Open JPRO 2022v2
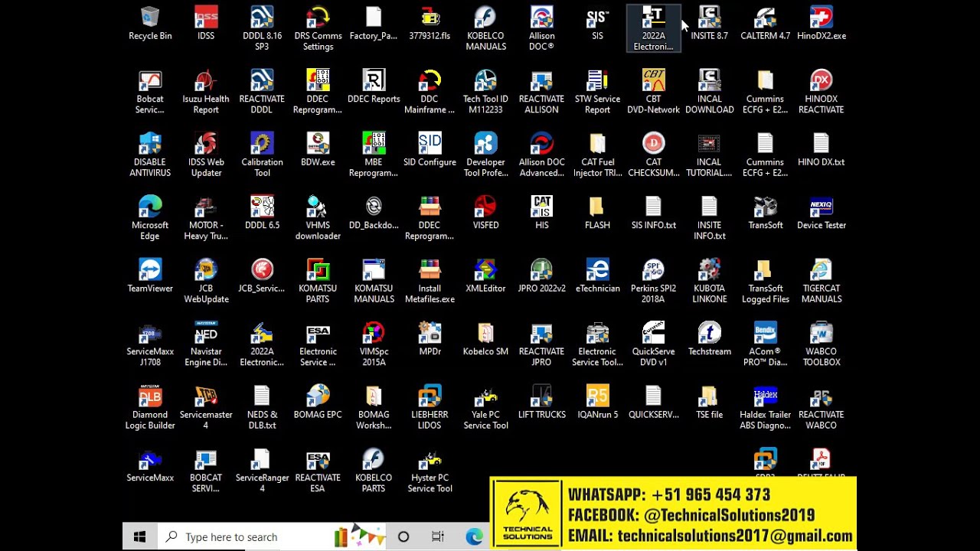This screenshot has width=980, height=551. 541,276
